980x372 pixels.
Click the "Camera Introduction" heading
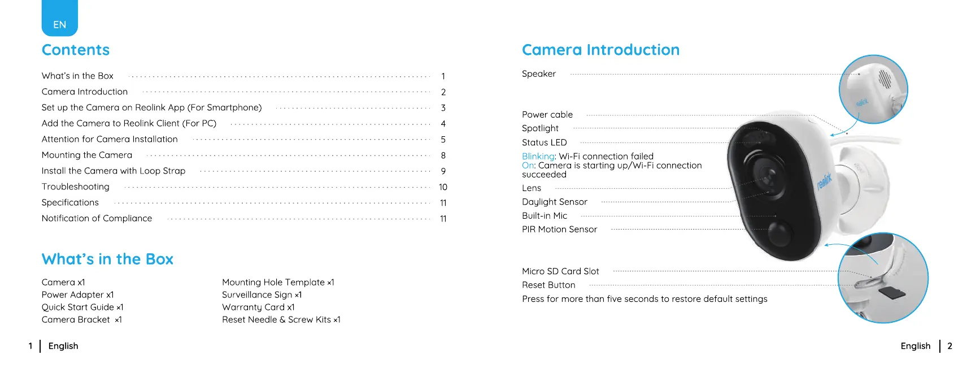600,50
